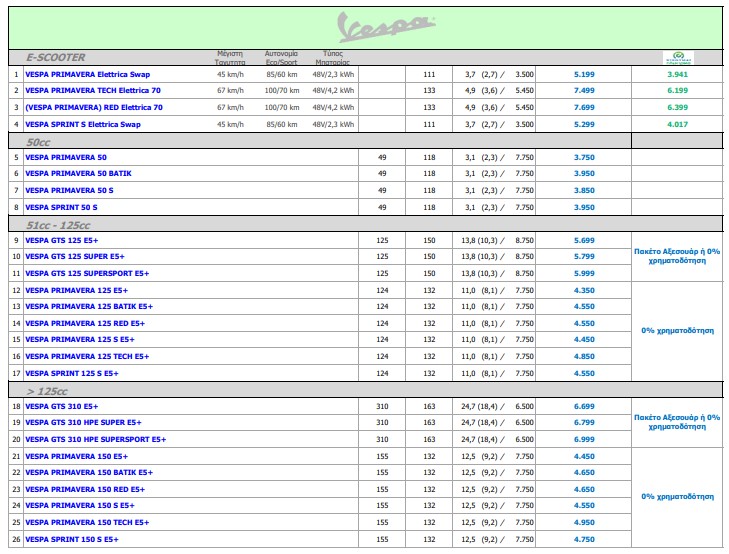
Task: Select green subsidized price 6.399
Action: coord(677,107)
